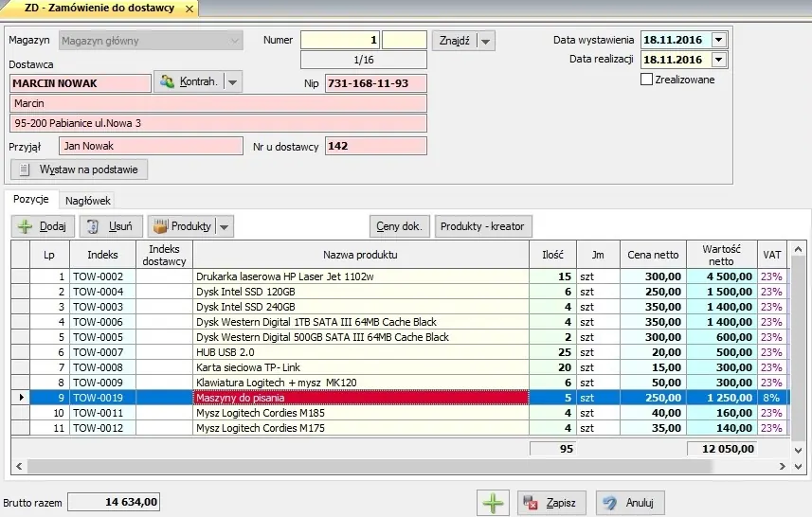
Task: Click the Nazwa produktu column header
Action: (360, 255)
